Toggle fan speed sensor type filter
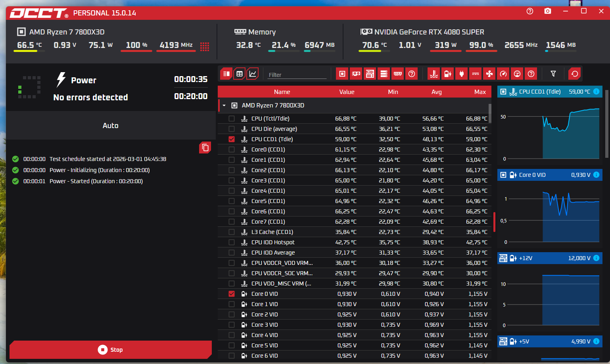Screen dimensions: 610x364 point(489,74)
